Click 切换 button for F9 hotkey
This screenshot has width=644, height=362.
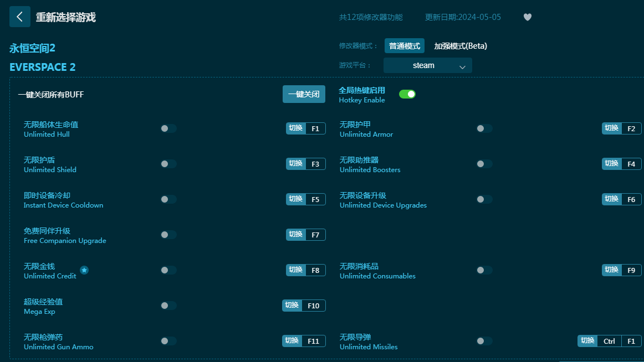pos(611,270)
